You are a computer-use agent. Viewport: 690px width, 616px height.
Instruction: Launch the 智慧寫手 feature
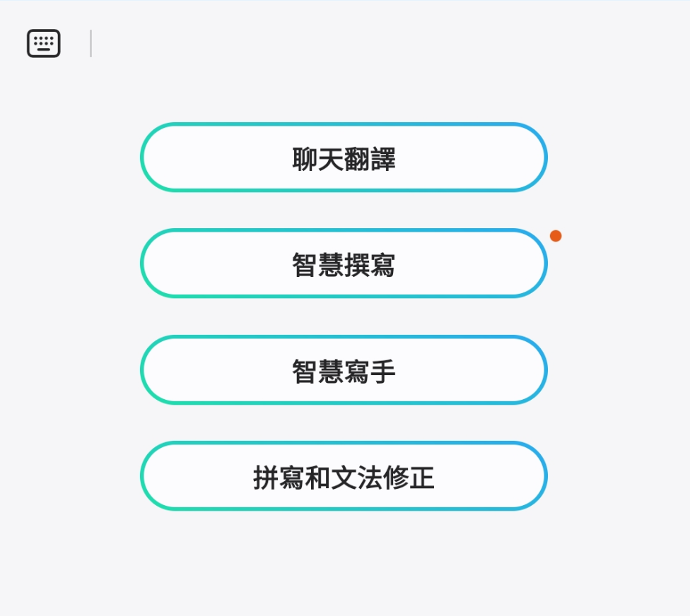[x=344, y=370]
